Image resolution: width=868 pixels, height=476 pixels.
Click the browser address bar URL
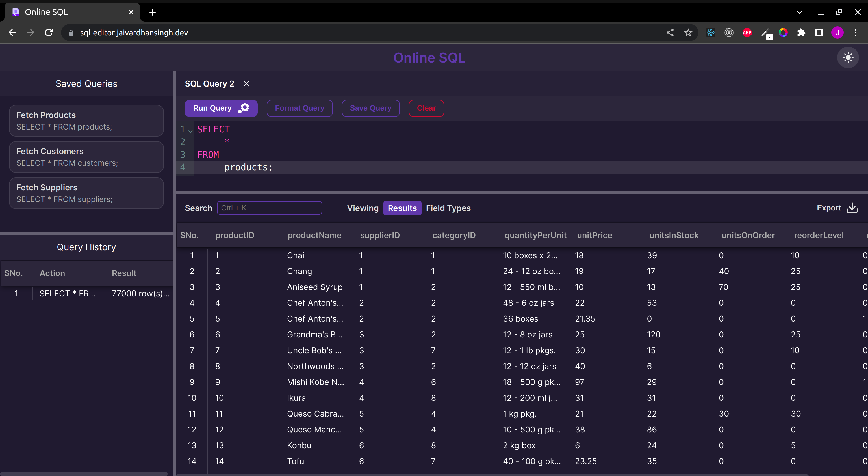pyautogui.click(x=134, y=33)
